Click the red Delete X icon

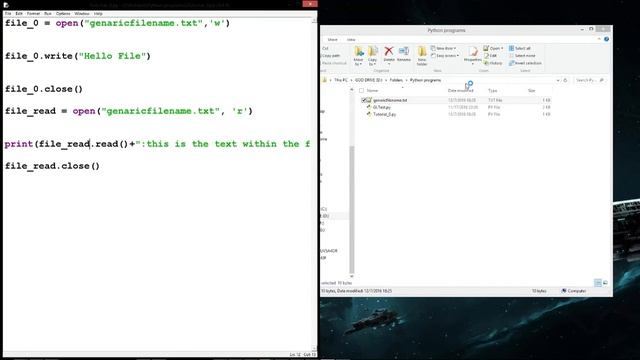click(x=389, y=51)
